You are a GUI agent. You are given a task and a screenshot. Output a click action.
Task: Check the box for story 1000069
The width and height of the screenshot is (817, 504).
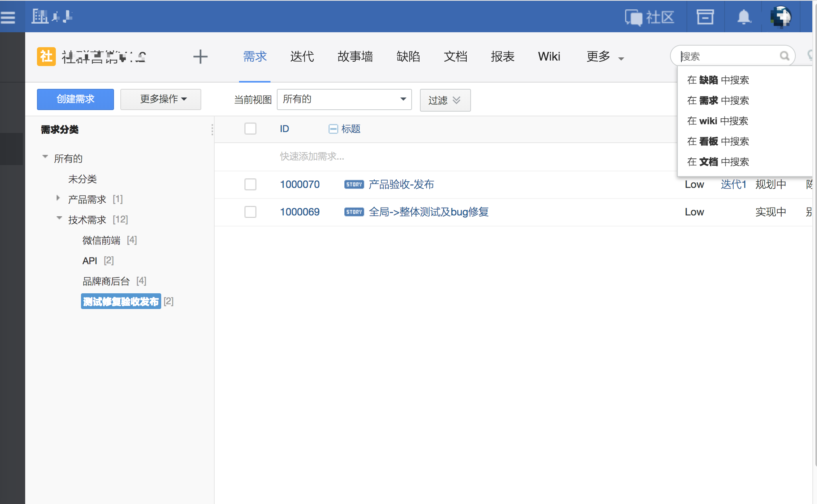(x=250, y=212)
